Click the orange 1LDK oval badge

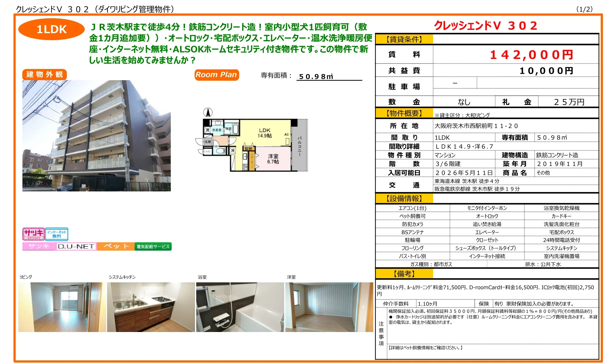pos(51,29)
